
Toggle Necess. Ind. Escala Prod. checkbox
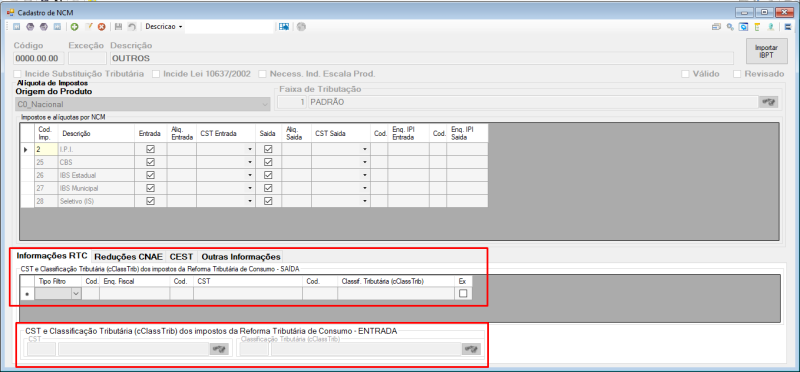(x=262, y=74)
